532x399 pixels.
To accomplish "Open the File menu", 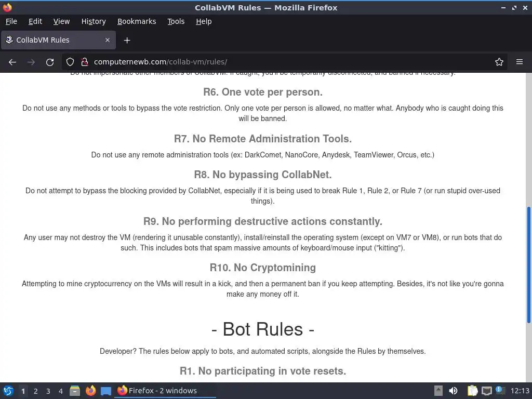I will 11,21.
